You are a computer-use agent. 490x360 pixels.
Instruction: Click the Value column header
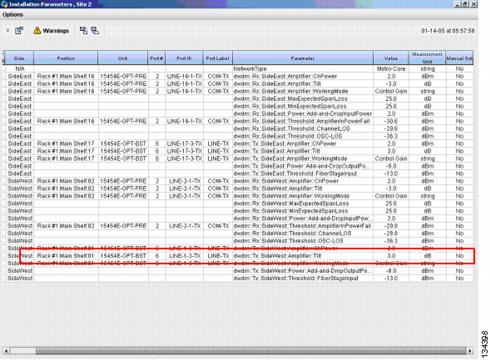tap(391, 58)
